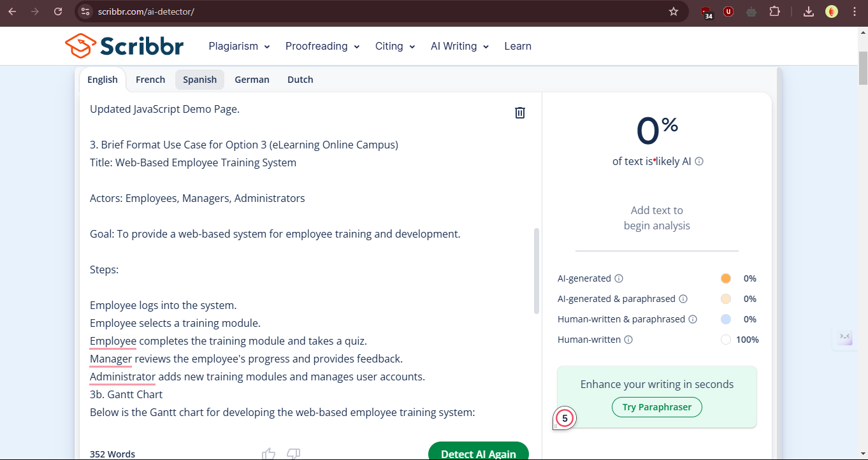Click the 'Steps:' line in editor
This screenshot has width=868, height=460.
[104, 270]
